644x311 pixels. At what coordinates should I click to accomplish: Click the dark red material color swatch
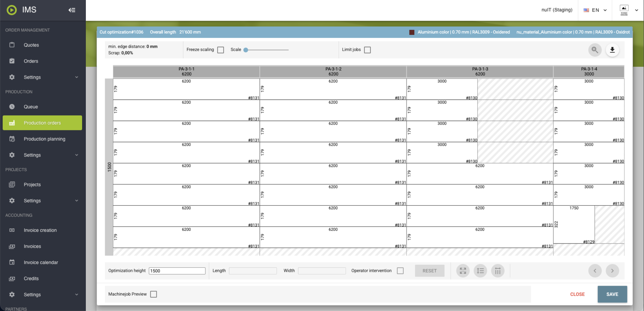tap(412, 32)
